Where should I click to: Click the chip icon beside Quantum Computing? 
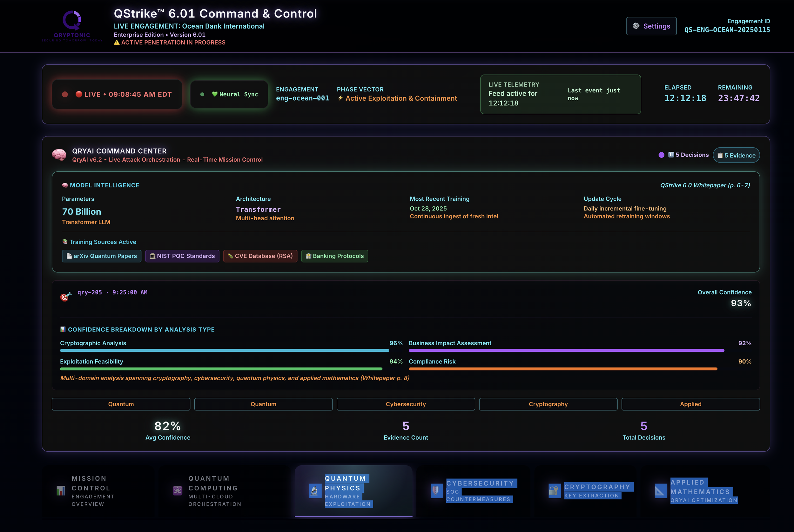(x=178, y=491)
